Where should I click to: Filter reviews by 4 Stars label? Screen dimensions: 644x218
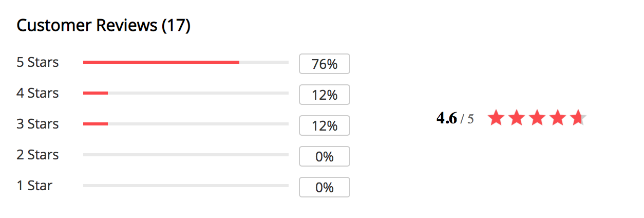pyautogui.click(x=37, y=93)
